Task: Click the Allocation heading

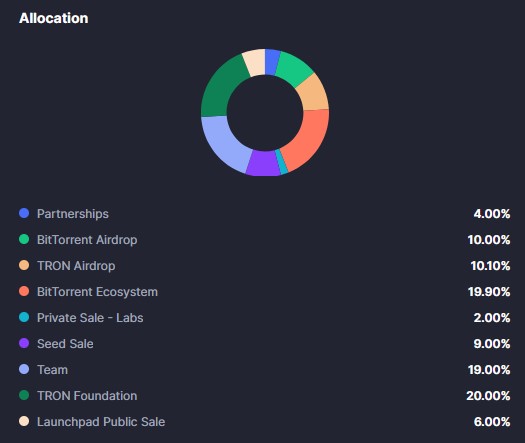Action: (54, 18)
